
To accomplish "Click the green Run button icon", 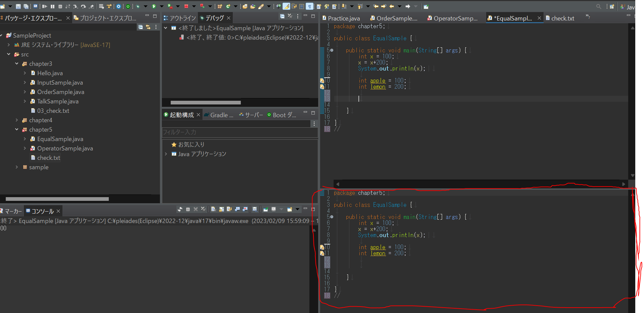I will [x=154, y=6].
